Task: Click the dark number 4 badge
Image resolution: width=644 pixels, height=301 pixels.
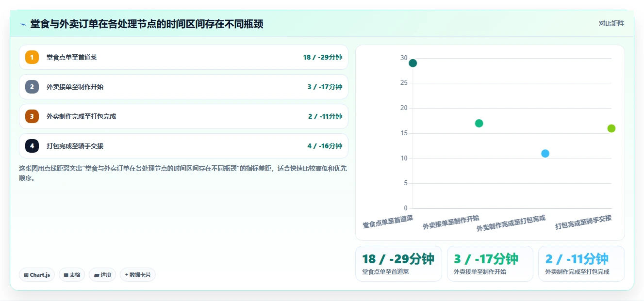Action: tap(32, 146)
